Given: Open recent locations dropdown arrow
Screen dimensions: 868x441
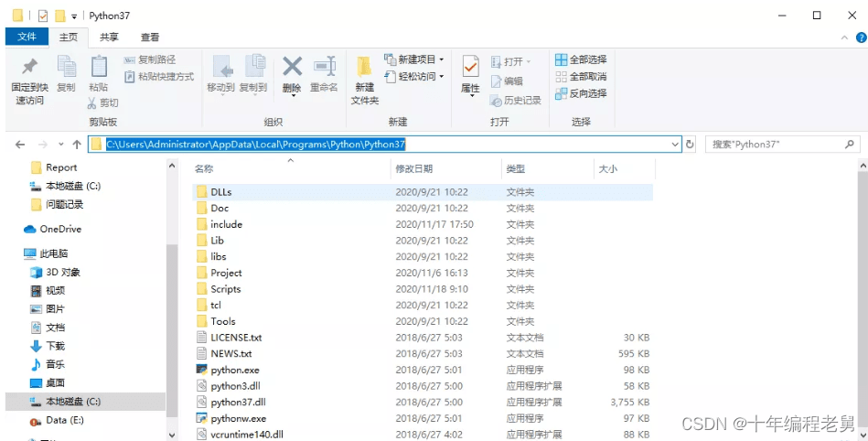Looking at the screenshot, I should click(61, 145).
